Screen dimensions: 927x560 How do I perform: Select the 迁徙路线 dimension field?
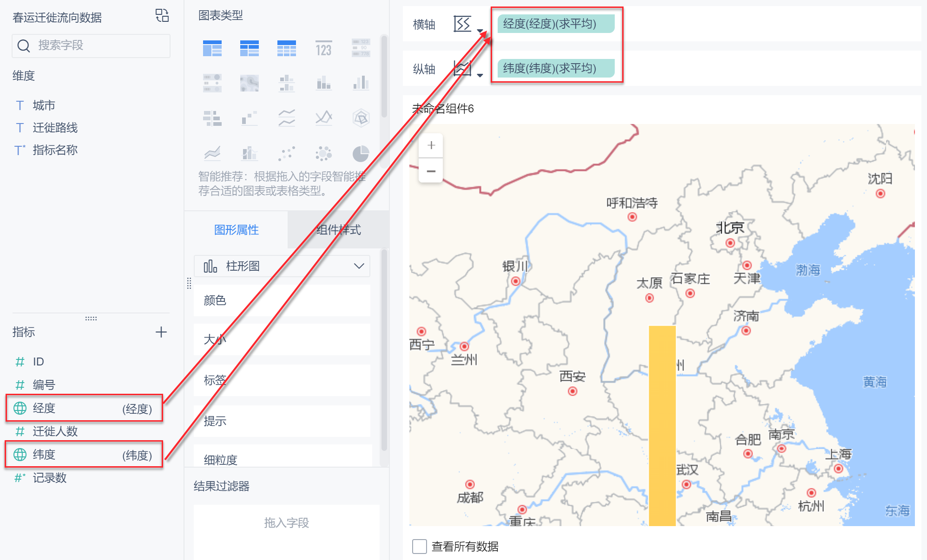click(x=55, y=128)
